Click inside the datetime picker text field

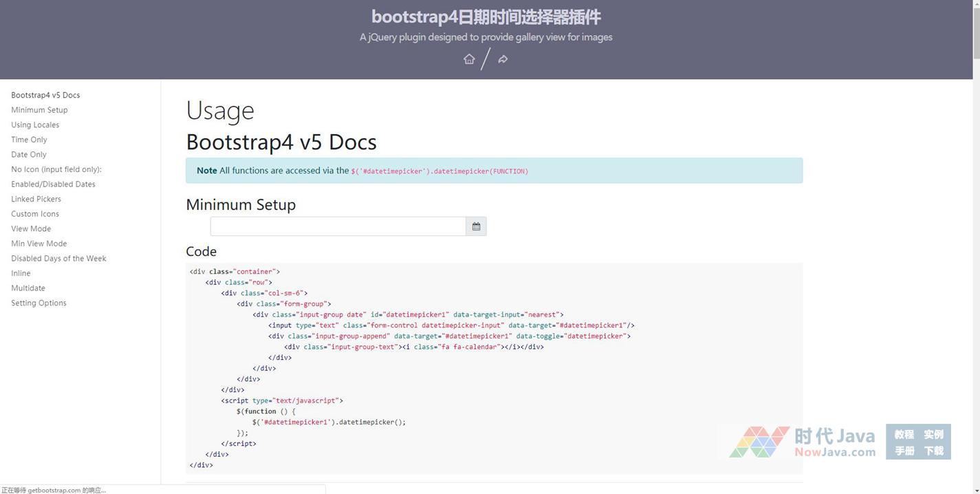pyautogui.click(x=338, y=226)
